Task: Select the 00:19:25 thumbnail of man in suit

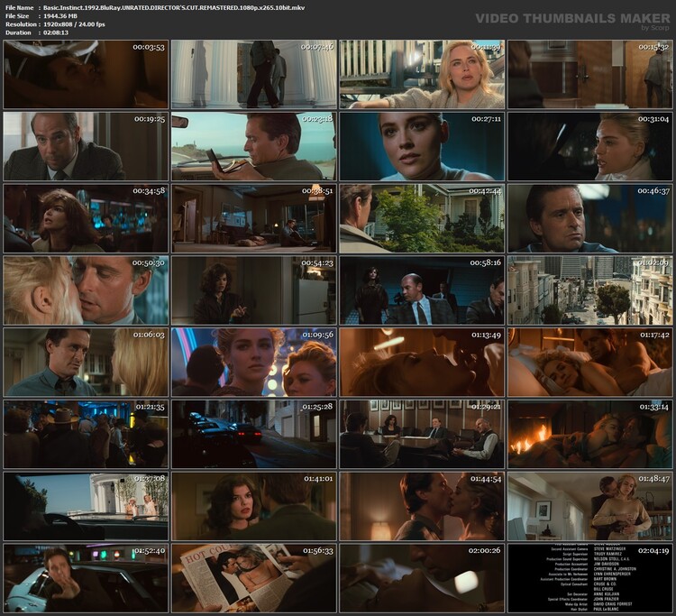Action: 86,146
